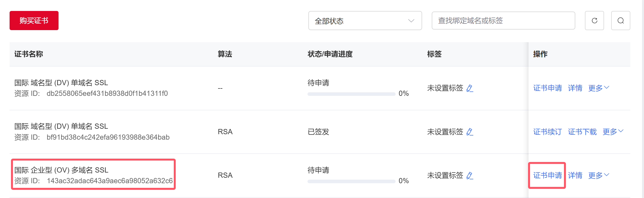Click the red 购买证书 button
The height and width of the screenshot is (198, 644).
[x=34, y=21]
